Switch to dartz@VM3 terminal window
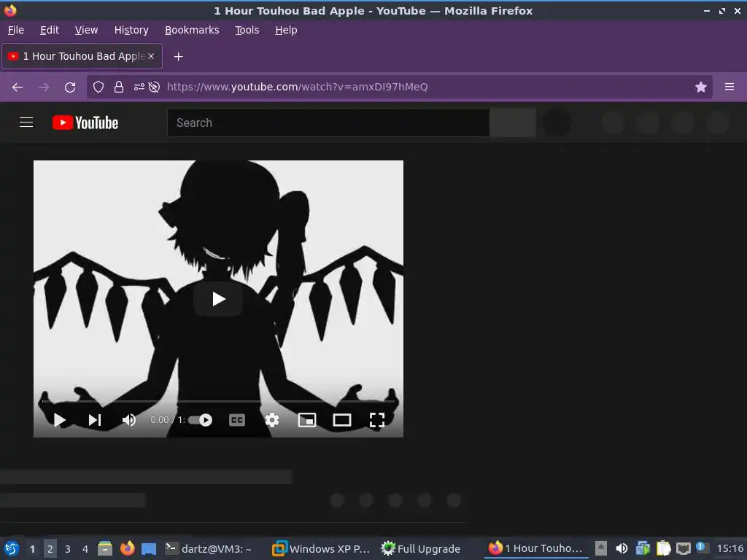Screen dimensions: 747x560 (x=209, y=548)
